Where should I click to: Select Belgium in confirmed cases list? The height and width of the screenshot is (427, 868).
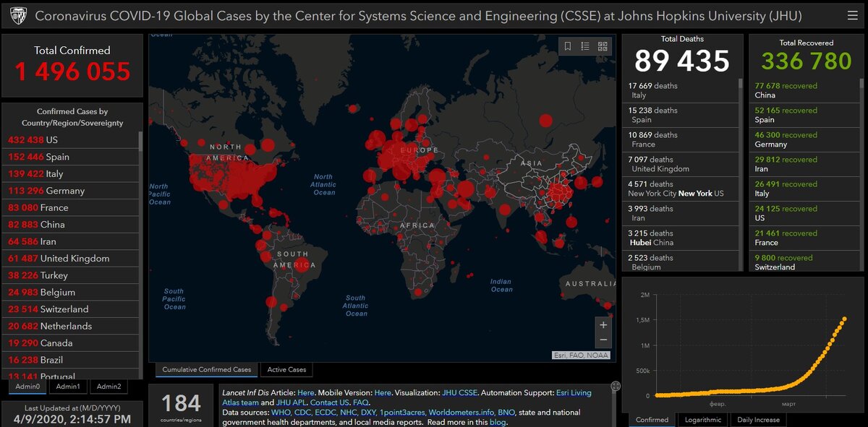point(70,293)
